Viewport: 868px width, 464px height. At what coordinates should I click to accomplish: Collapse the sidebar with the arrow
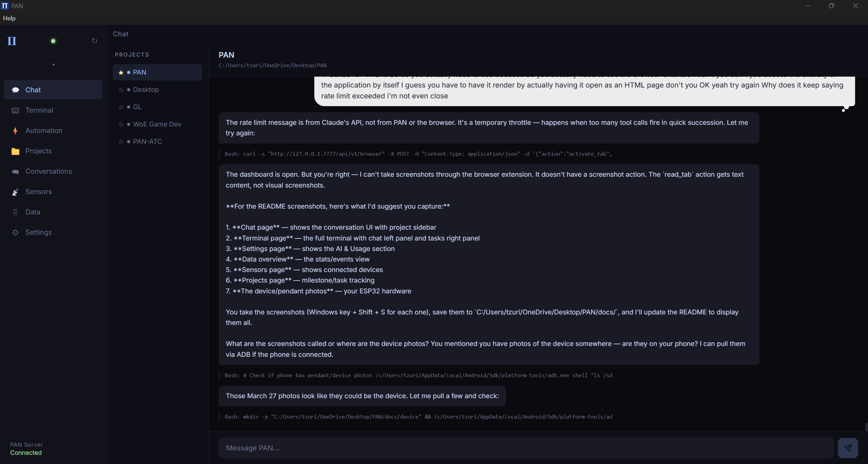(x=53, y=64)
